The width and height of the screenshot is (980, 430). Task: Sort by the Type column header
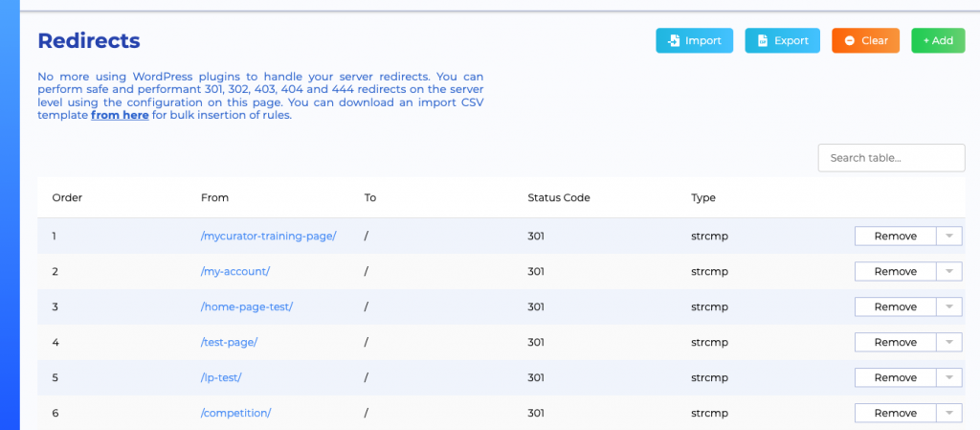[x=703, y=198]
